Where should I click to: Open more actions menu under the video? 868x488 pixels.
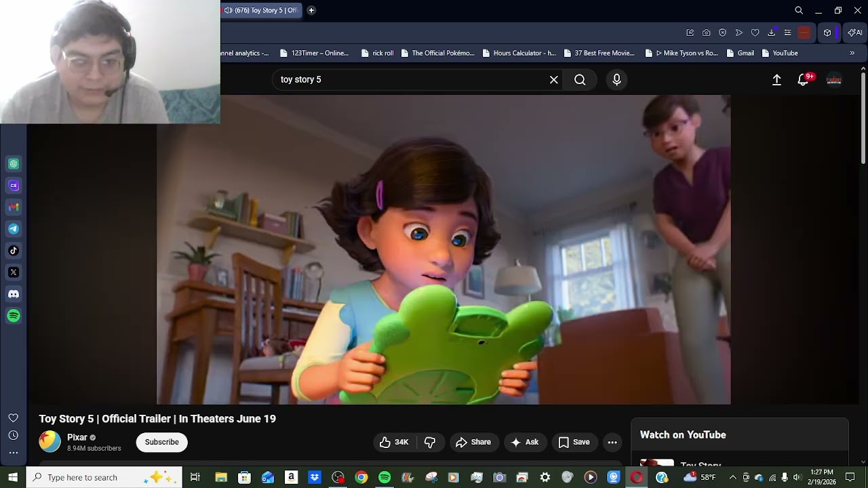612,442
